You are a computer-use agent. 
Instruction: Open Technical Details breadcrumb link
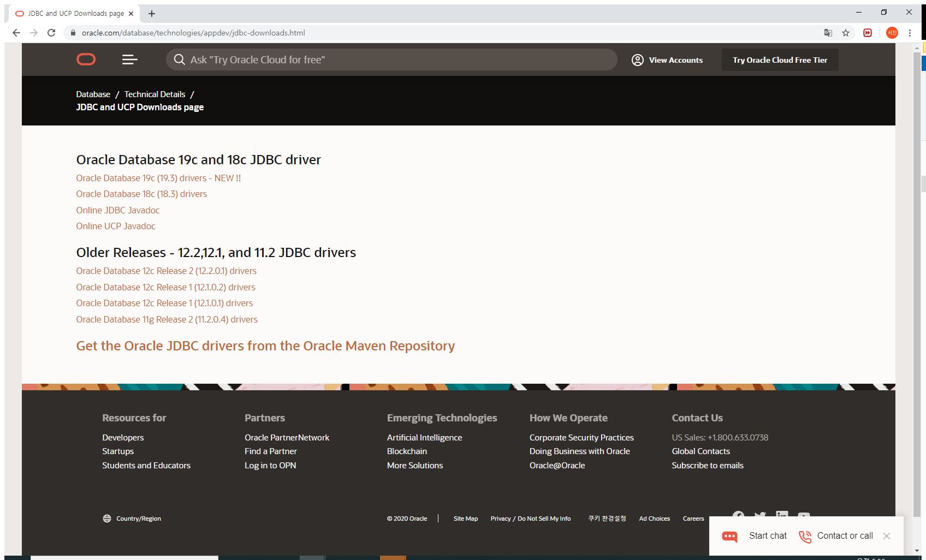155,94
